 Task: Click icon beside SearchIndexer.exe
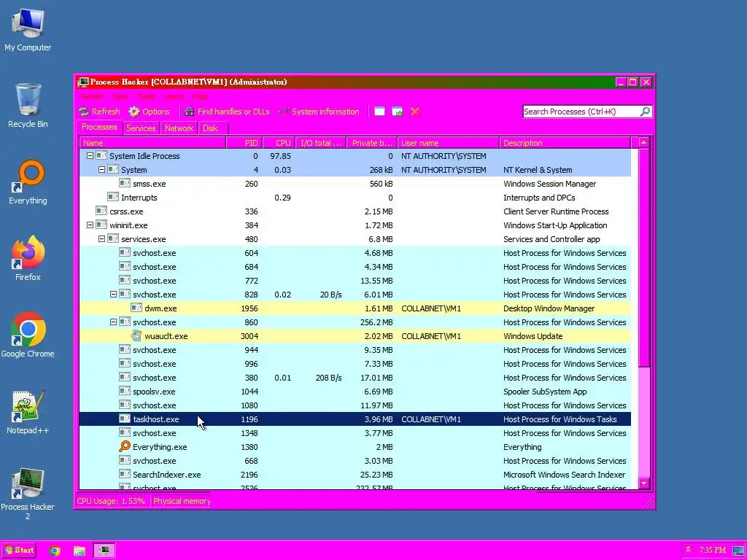pos(124,474)
